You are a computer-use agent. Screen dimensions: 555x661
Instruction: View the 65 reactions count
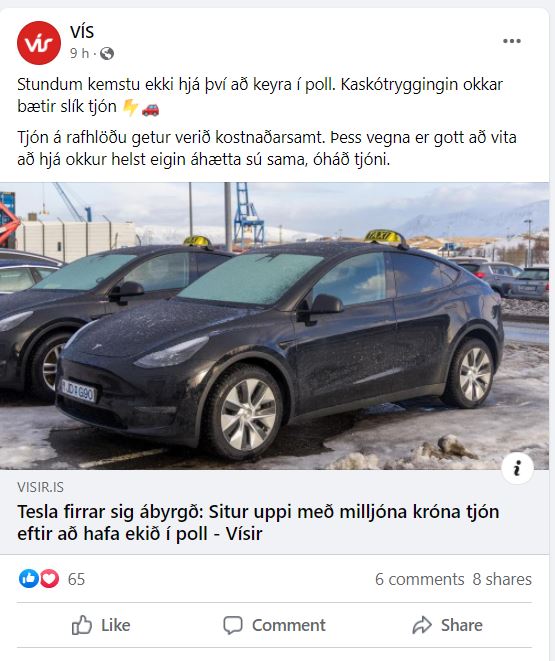[76, 579]
